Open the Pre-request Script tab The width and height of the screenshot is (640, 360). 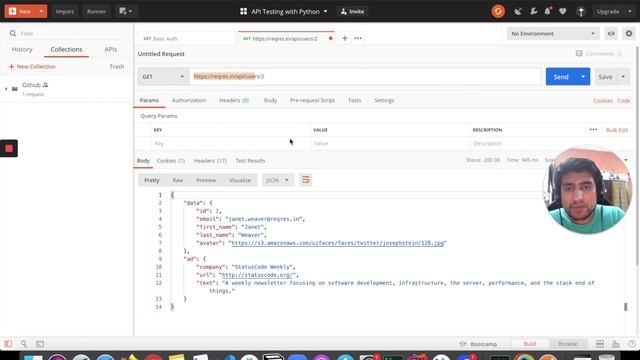[x=312, y=100]
